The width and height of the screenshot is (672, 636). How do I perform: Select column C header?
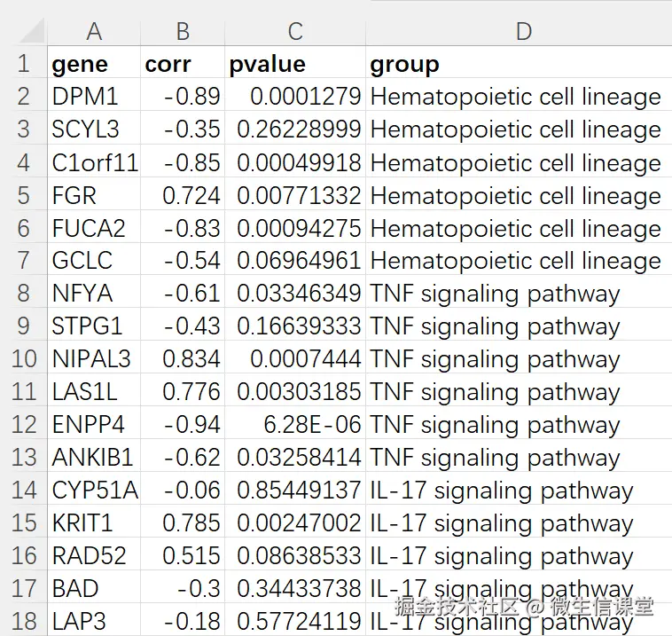pos(295,32)
